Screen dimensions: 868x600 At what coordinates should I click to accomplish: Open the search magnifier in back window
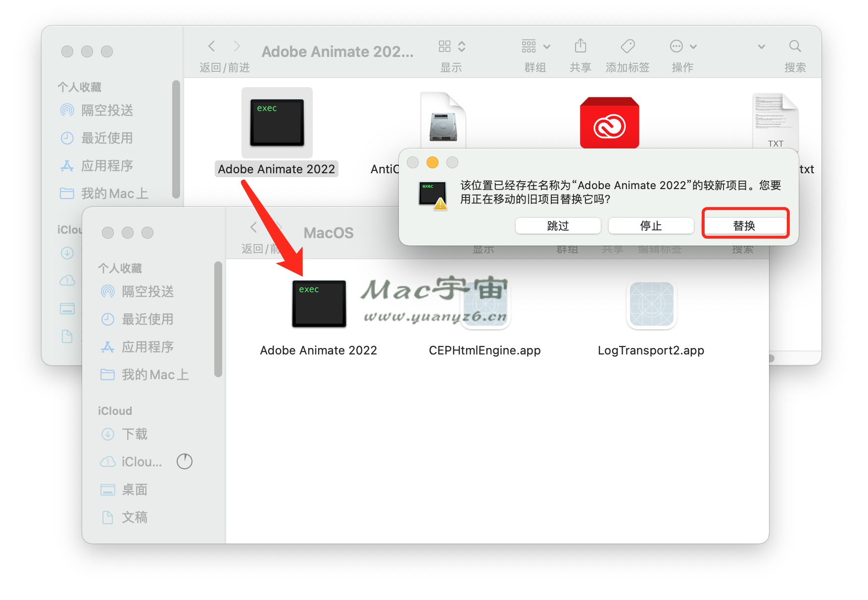(x=795, y=47)
